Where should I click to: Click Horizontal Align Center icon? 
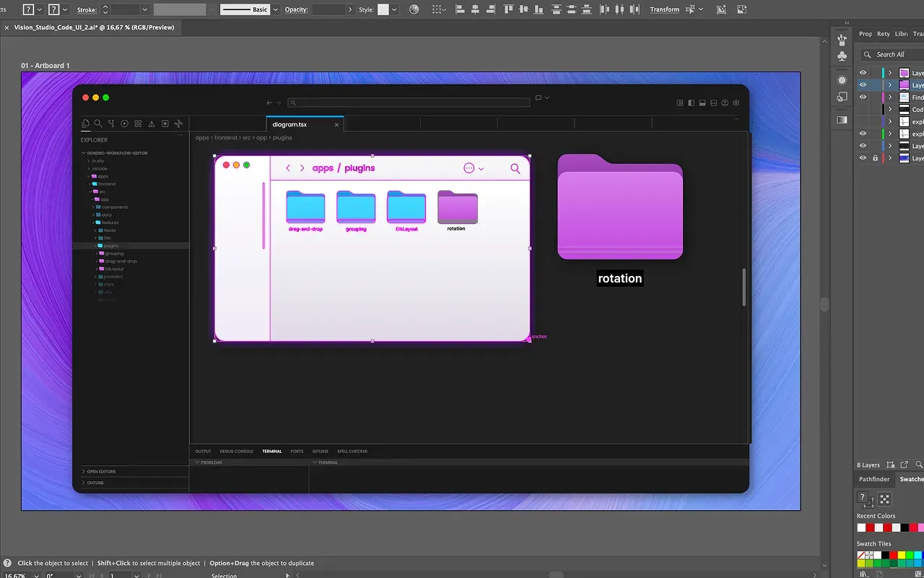point(476,9)
